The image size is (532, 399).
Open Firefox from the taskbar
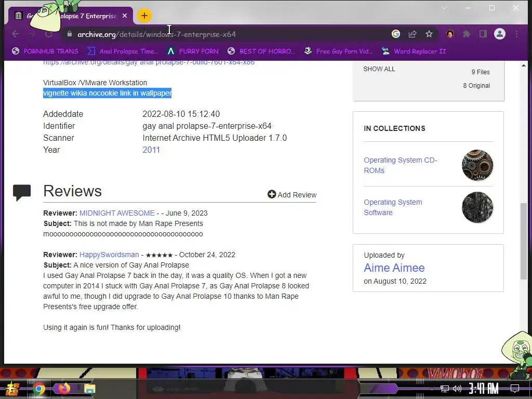(x=64, y=388)
